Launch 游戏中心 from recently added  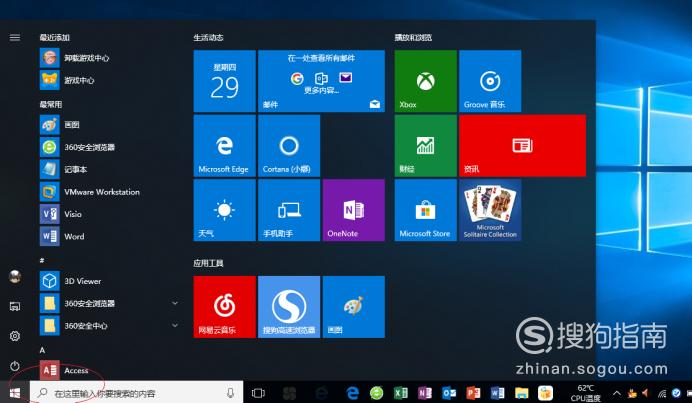coord(110,80)
